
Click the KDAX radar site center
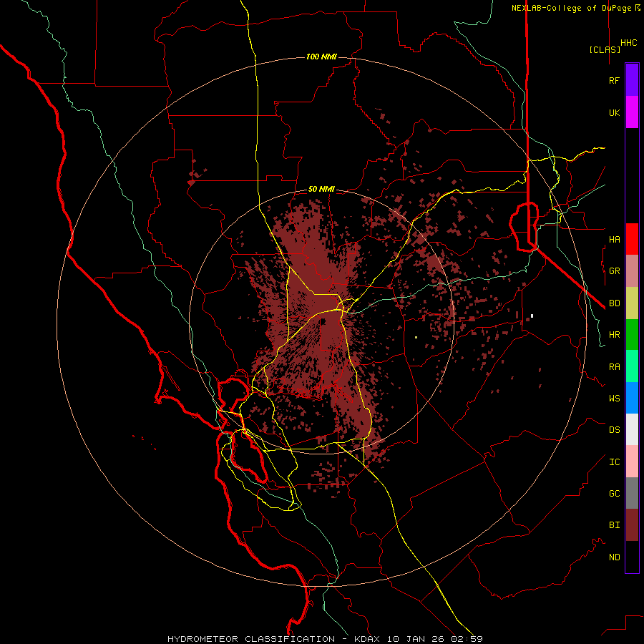[323, 321]
